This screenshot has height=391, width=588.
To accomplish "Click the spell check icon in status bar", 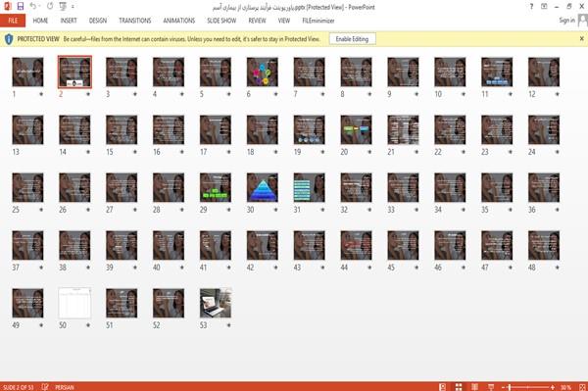I will 45,387.
